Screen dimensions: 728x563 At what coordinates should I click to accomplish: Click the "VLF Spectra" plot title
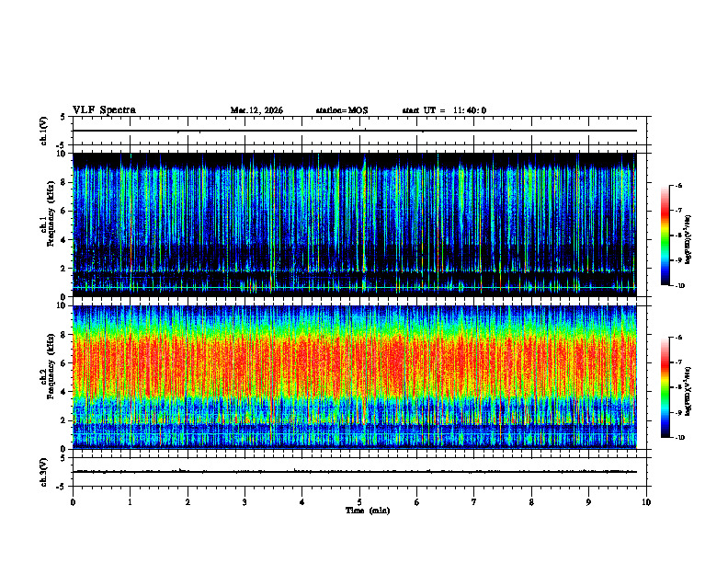[104, 110]
